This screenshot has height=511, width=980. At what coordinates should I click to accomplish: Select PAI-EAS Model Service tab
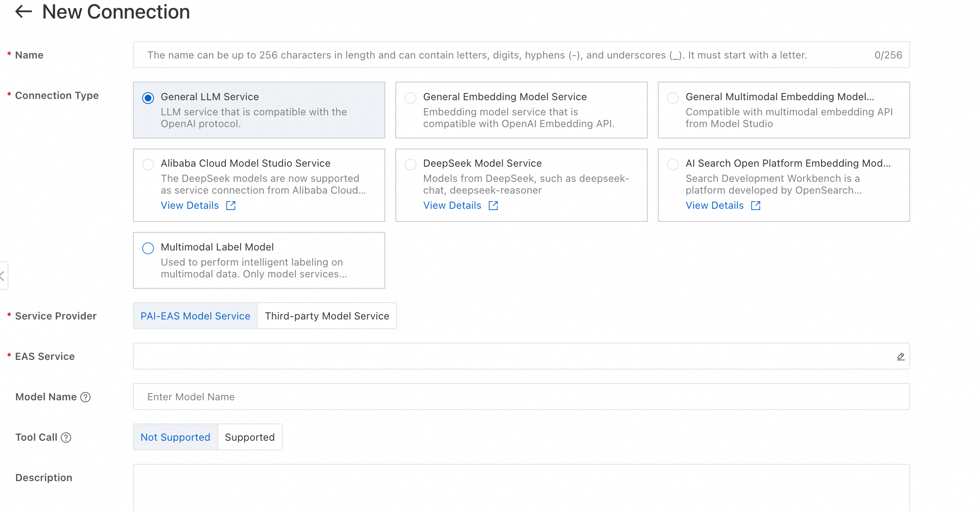pos(195,316)
